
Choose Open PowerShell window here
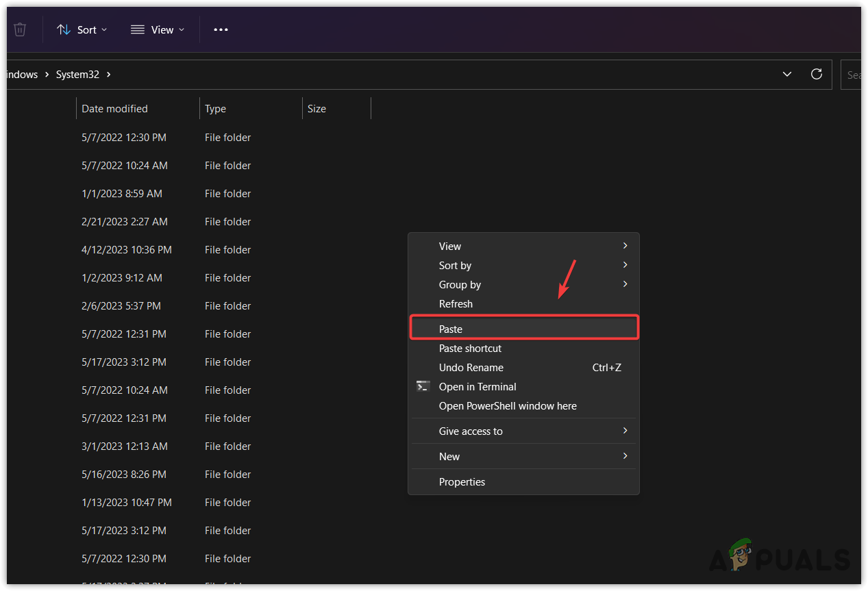click(x=508, y=406)
